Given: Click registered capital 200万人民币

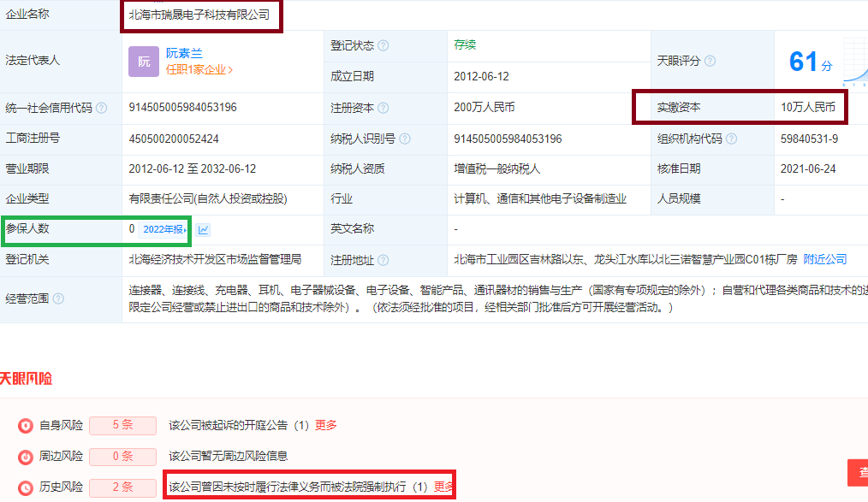Looking at the screenshot, I should [x=485, y=107].
